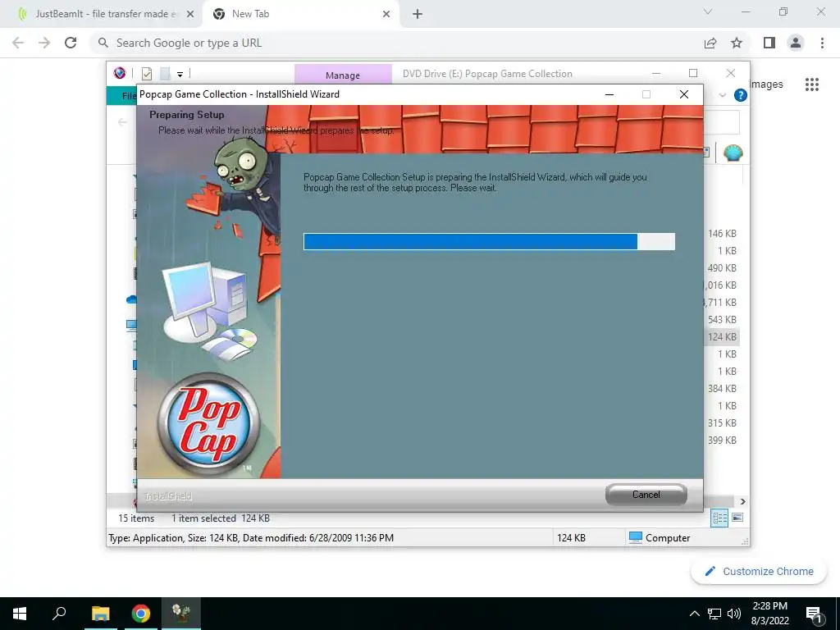Screen dimensions: 840x630
Task: Expand the Explorer ribbon chevron
Action: [x=722, y=95]
